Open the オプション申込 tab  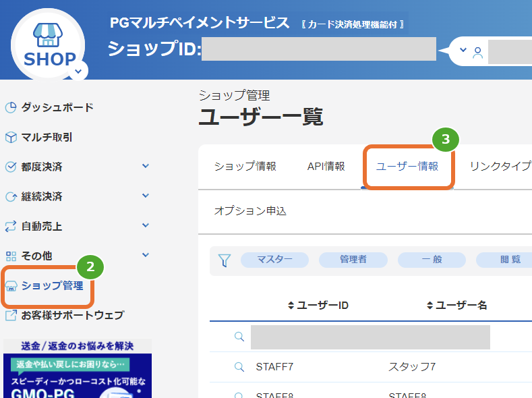[250, 210]
